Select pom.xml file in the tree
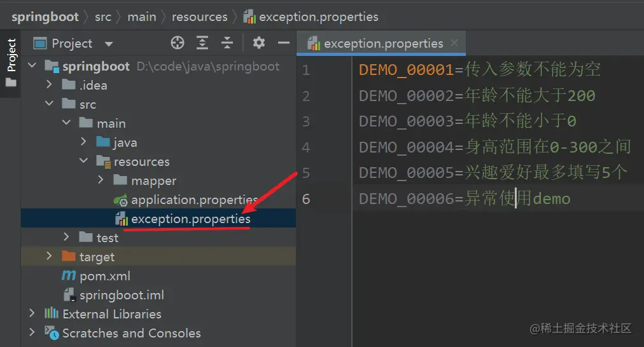 104,276
